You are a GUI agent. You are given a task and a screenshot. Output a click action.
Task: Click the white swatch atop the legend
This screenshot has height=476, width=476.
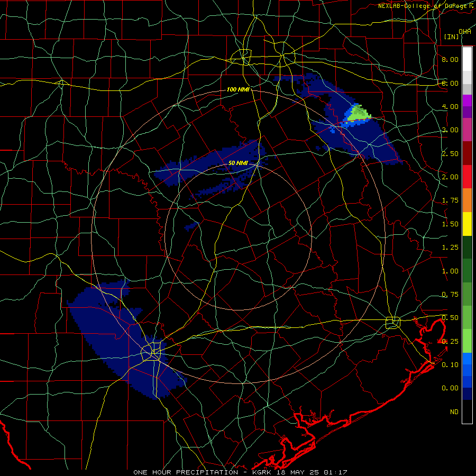click(x=467, y=59)
